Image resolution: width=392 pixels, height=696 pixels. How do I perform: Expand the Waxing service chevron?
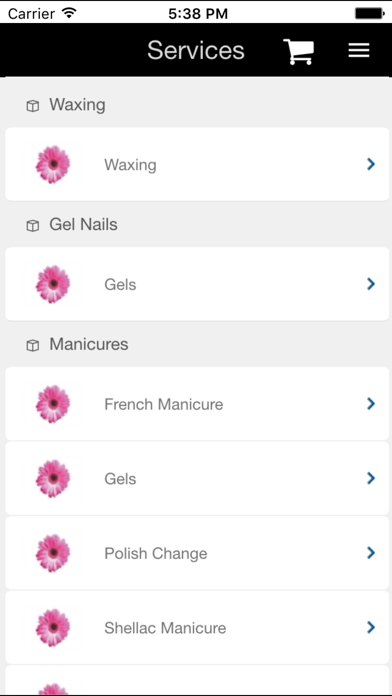[371, 164]
